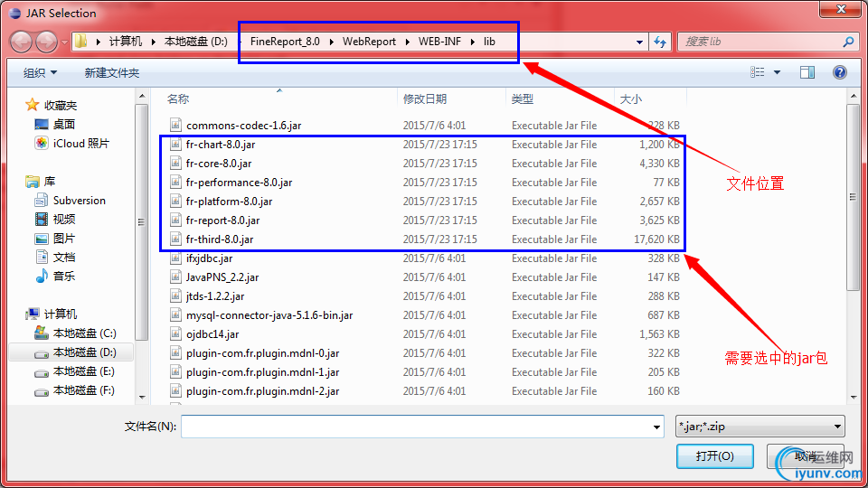
Task: Click the search magnifier icon
Action: click(x=848, y=42)
